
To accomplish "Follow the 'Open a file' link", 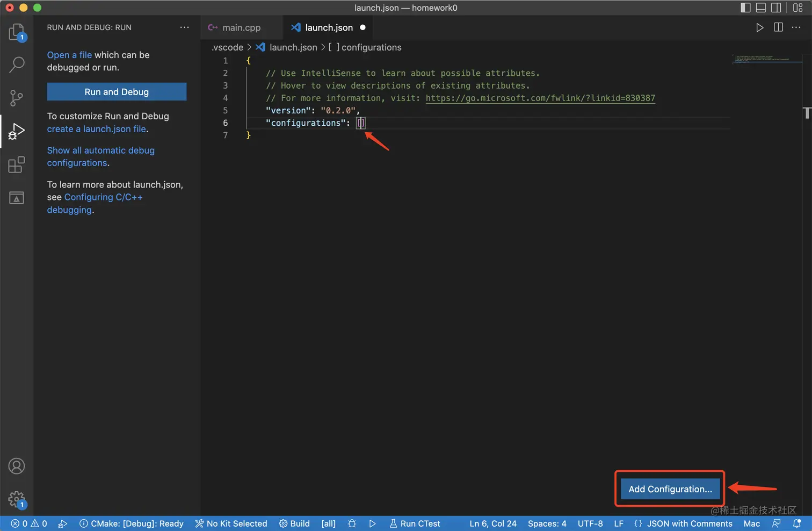I will (x=69, y=55).
